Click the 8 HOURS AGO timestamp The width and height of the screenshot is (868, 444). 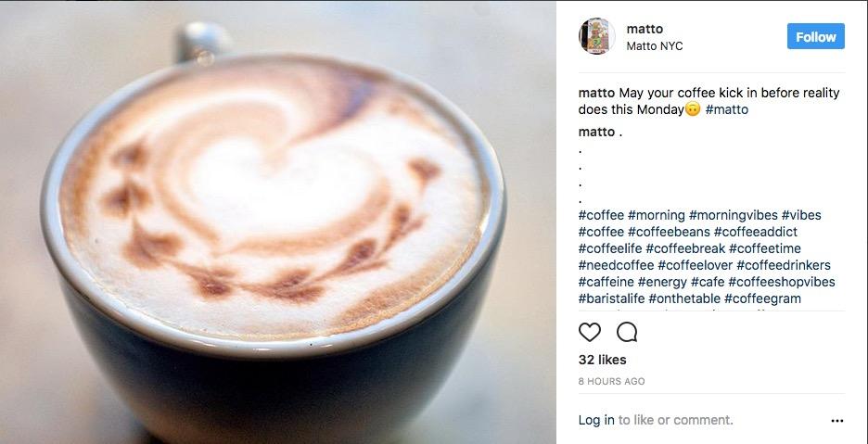(x=611, y=382)
